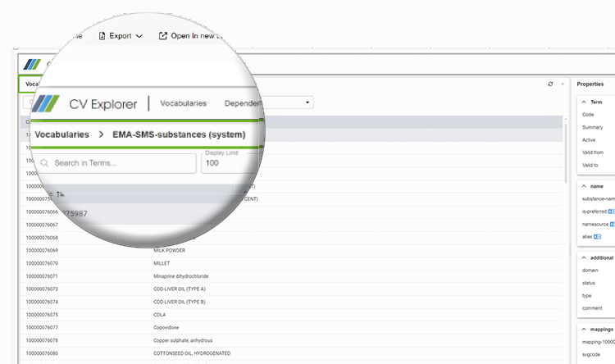Screen dimensions: 615x364
Task: Click the refresh icon above the terms table
Action: 550,84
